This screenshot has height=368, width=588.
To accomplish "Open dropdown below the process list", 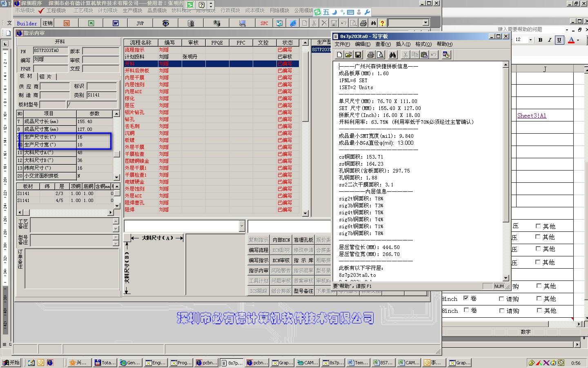I will tap(242, 226).
